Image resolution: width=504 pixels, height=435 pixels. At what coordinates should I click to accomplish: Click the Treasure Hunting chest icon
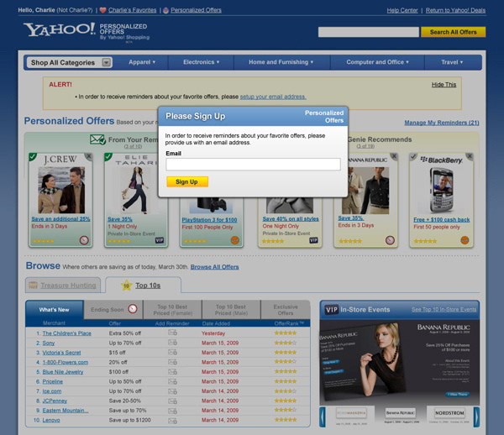coord(33,285)
